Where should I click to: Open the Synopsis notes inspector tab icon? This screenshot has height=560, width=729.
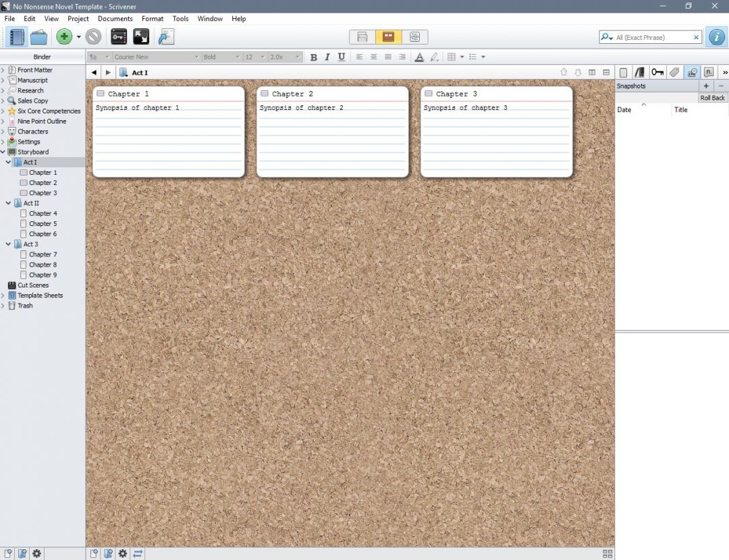click(624, 72)
